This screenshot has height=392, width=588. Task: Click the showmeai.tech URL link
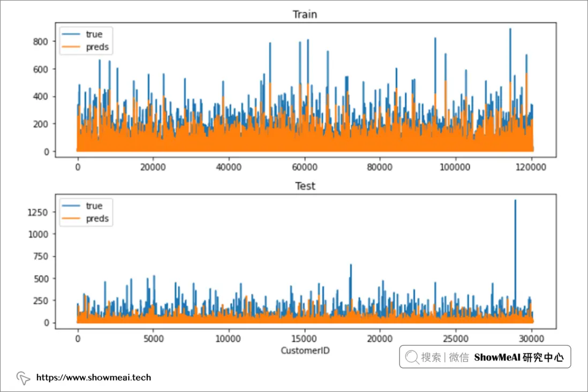pos(94,378)
